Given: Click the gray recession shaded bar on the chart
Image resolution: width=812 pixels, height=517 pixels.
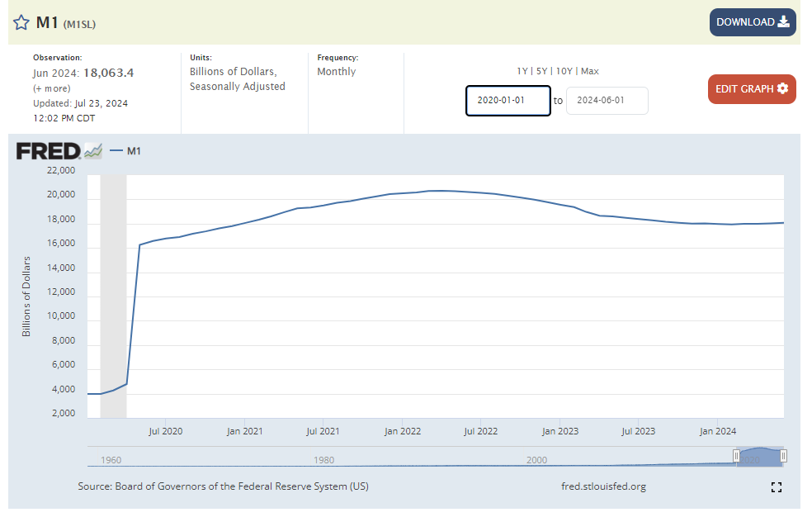Looking at the screenshot, I should 113,296.
